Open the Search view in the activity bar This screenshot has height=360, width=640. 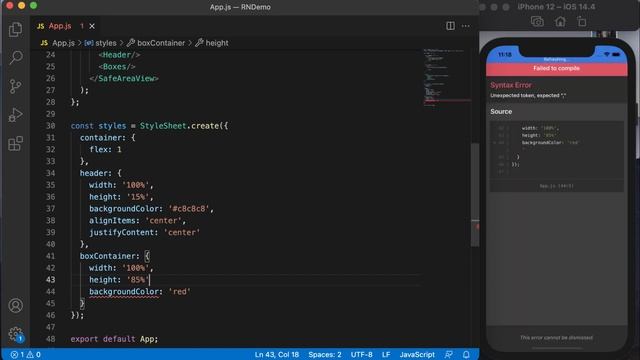coord(16,57)
